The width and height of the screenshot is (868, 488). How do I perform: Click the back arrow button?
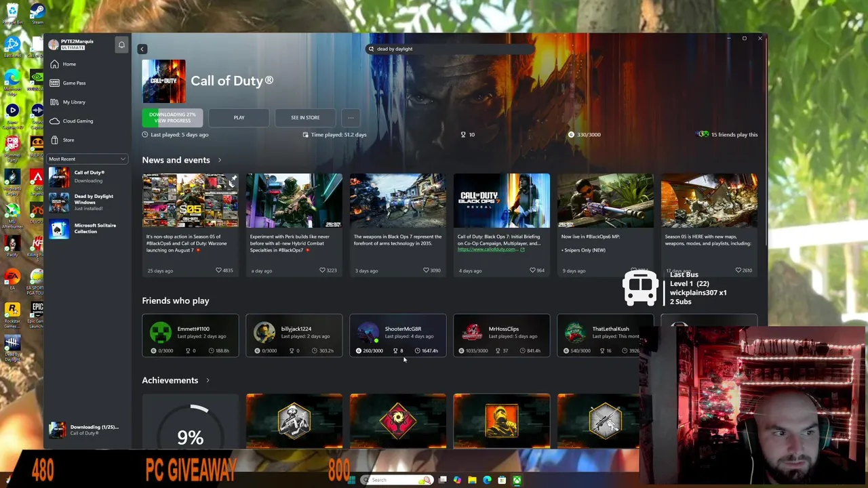(142, 49)
